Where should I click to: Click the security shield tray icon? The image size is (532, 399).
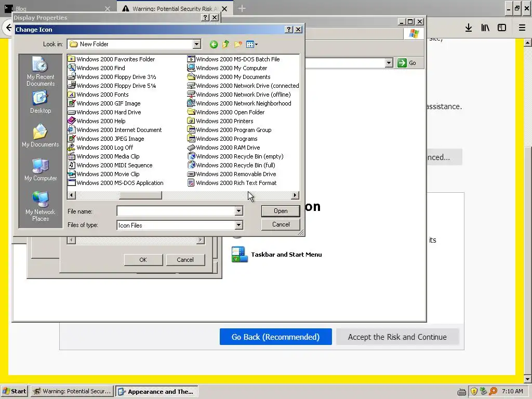click(474, 391)
